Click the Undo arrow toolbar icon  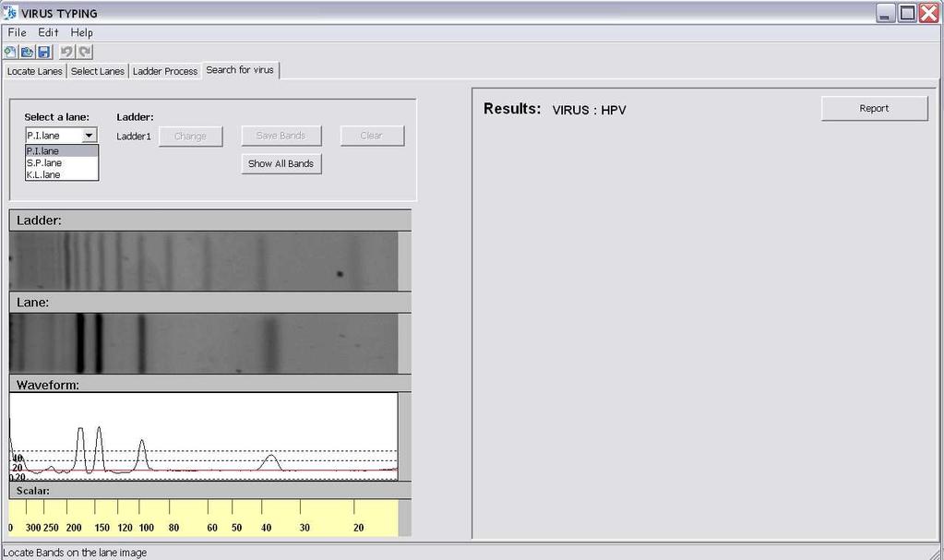coord(66,52)
